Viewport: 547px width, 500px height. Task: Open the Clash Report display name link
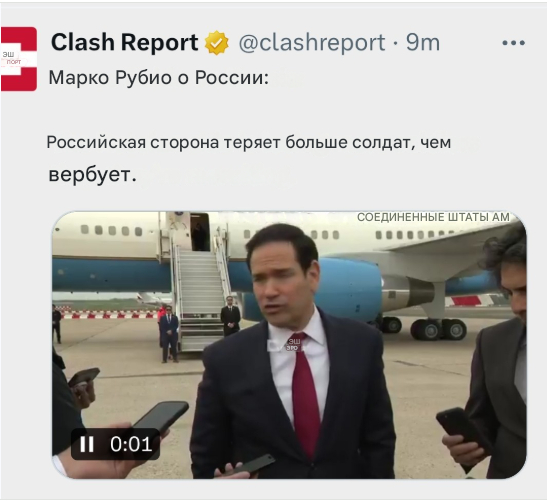[125, 42]
